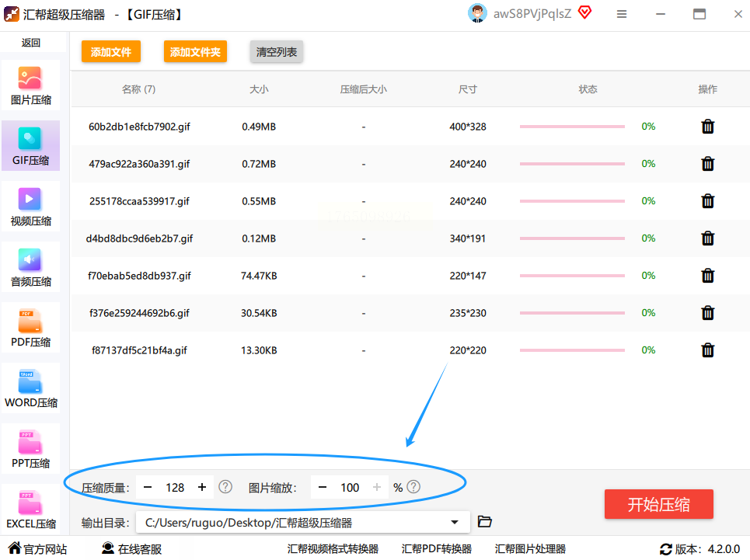Open the output folder browse icon
This screenshot has width=750, height=560.
coord(485,522)
